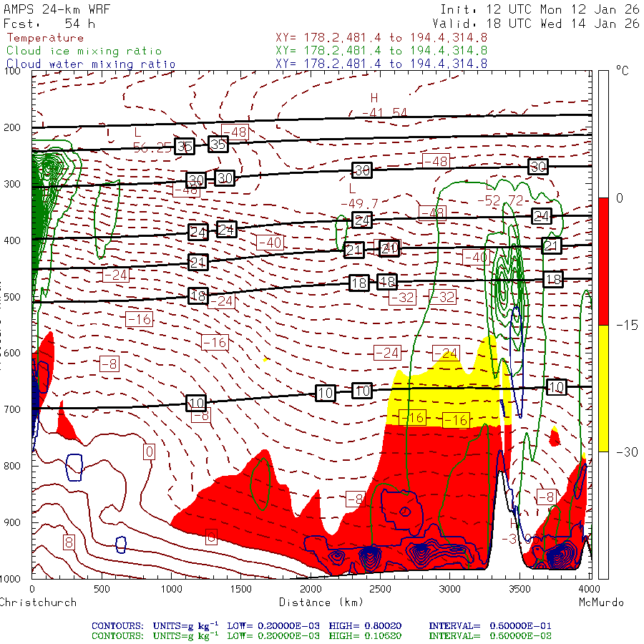Click the '800' pressure axis tick label

(x=12, y=466)
